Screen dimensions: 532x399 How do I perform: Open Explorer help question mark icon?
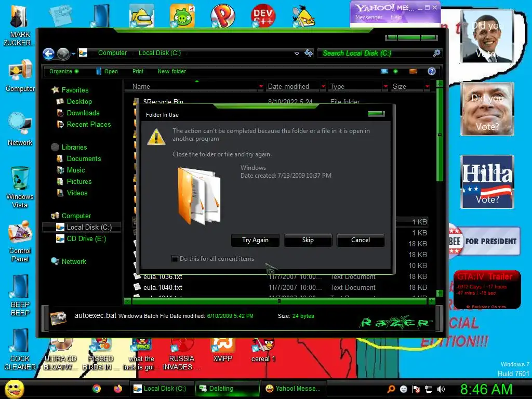click(x=432, y=71)
